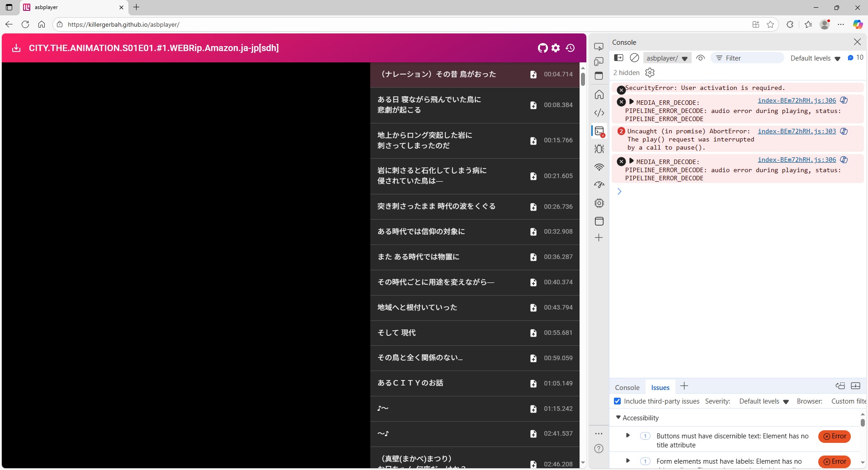Screen dimensions: 868x470
Task: Toggle live expression eye icon
Action: tap(700, 58)
